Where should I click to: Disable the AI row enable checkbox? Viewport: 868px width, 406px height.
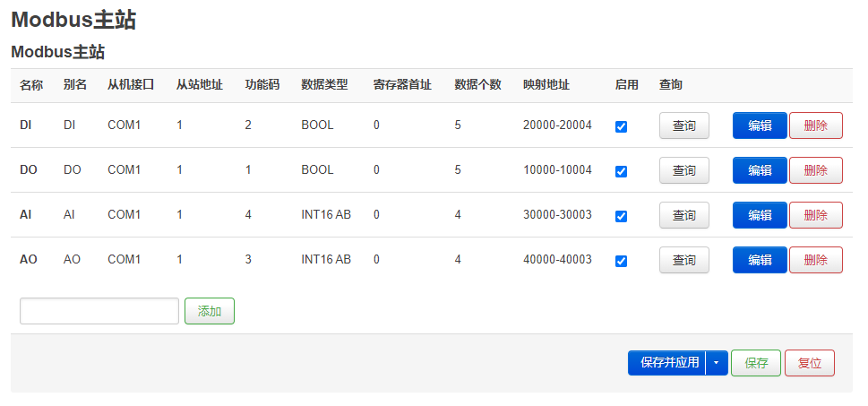[621, 217]
